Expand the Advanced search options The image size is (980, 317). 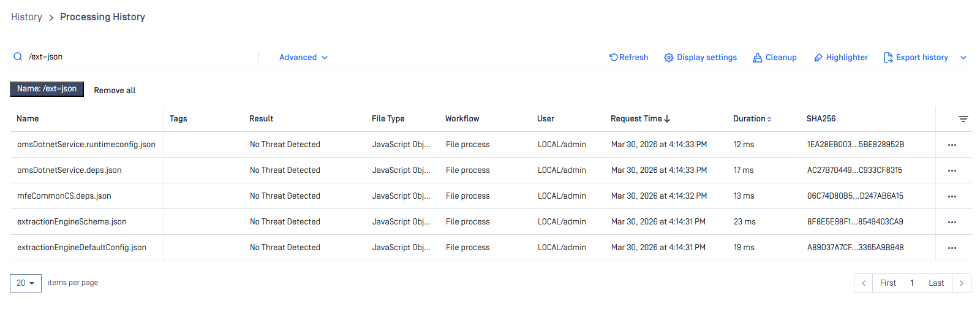[x=303, y=58]
